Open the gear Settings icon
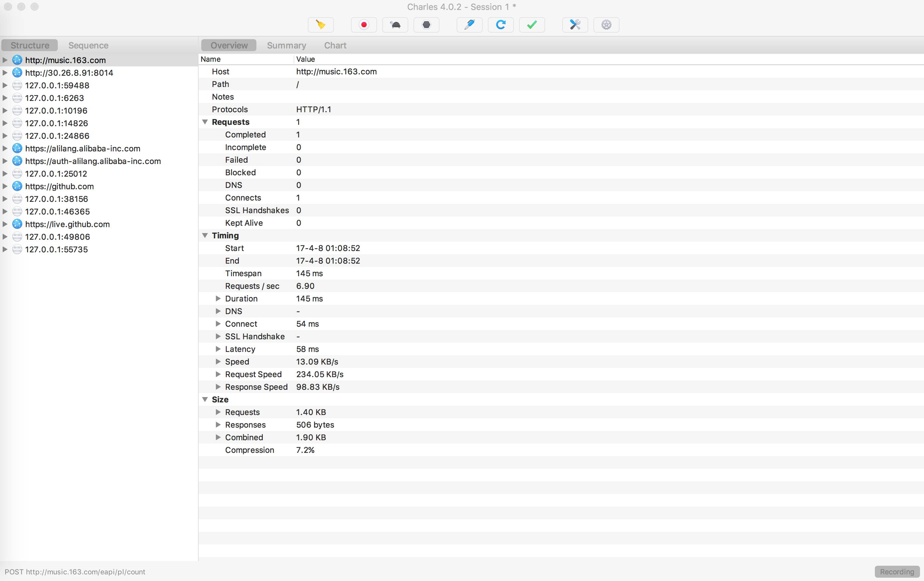924x581 pixels. coord(606,25)
